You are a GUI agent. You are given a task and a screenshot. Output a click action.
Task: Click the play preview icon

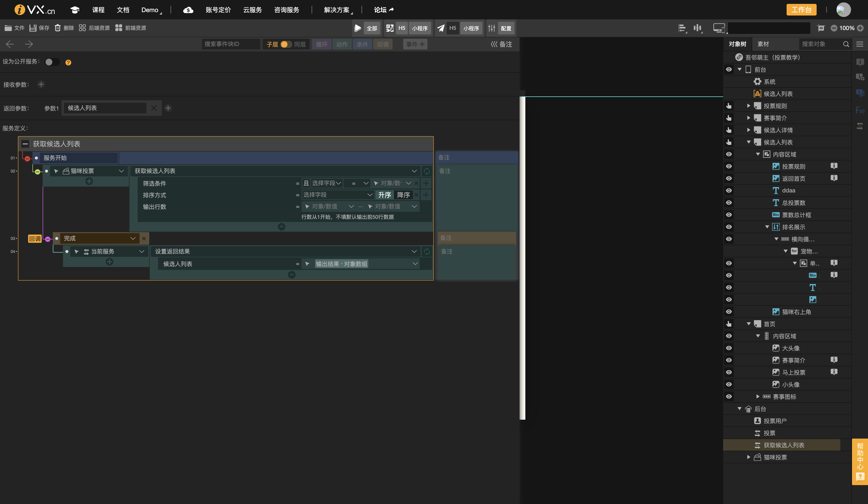[x=358, y=28]
